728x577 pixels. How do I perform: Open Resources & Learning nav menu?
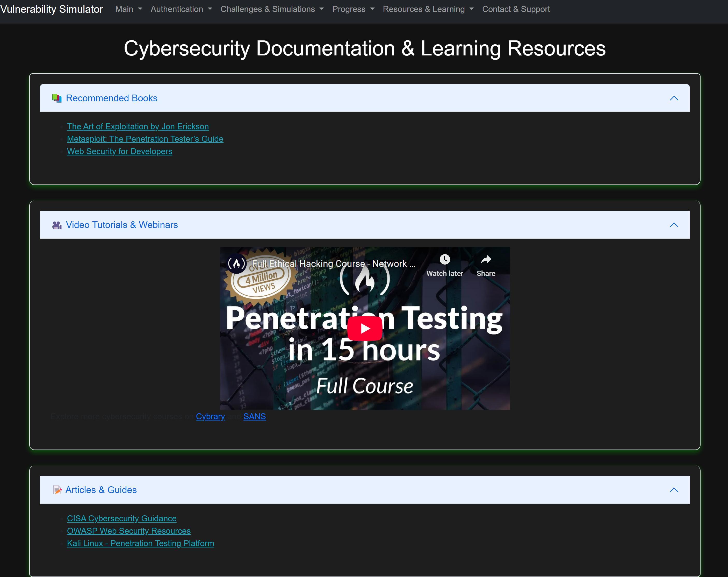pos(428,9)
